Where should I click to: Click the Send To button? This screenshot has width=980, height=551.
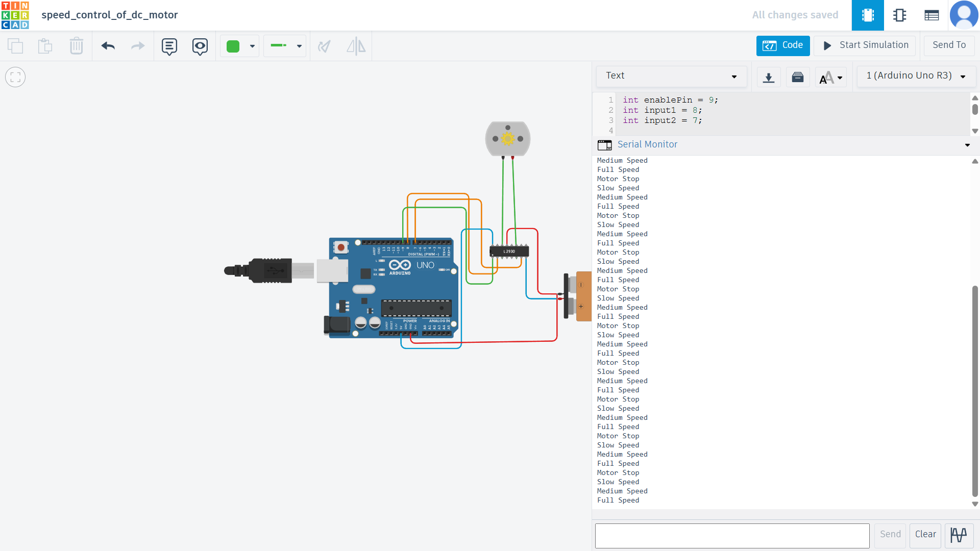[949, 45]
